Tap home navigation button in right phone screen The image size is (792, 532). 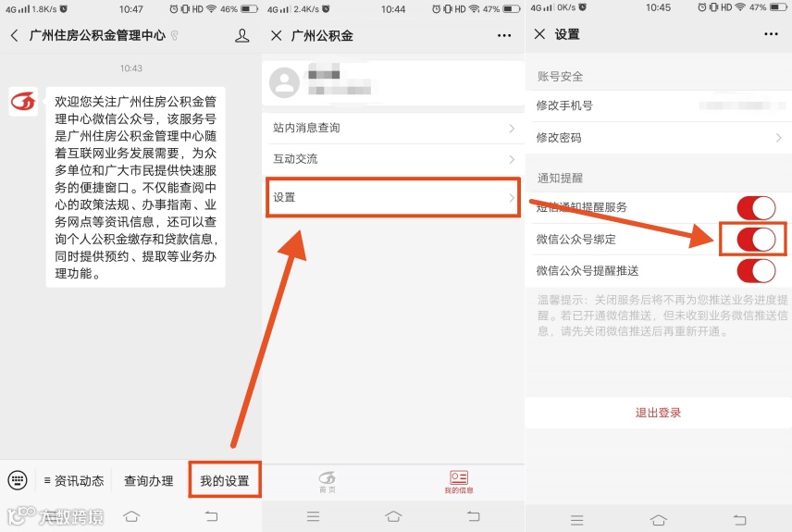pyautogui.click(x=658, y=520)
